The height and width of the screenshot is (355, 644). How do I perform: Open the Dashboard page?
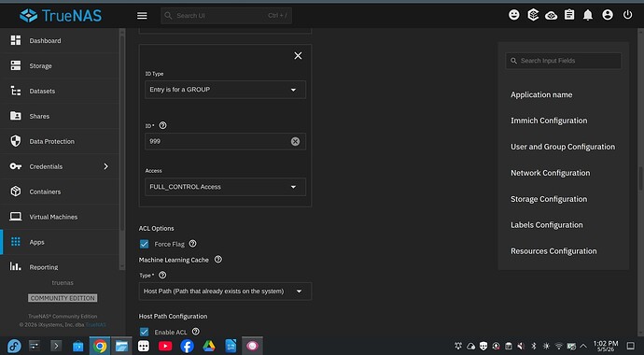61,41
